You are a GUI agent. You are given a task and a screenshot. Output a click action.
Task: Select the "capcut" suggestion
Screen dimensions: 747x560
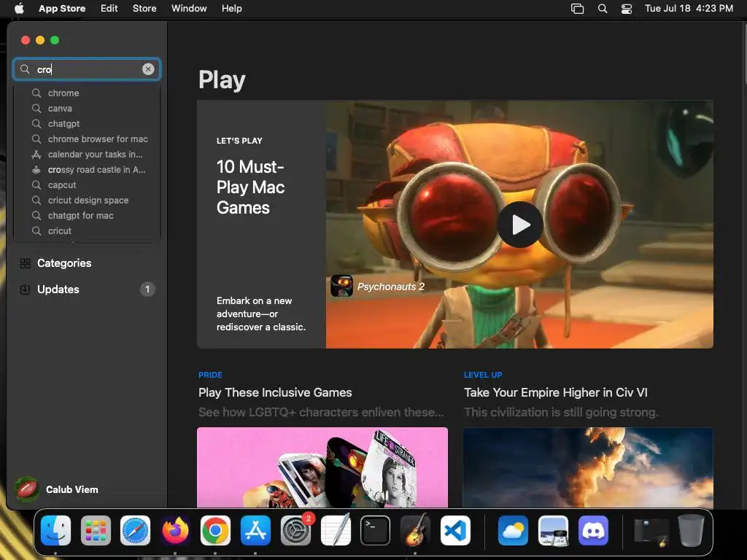coord(87,184)
